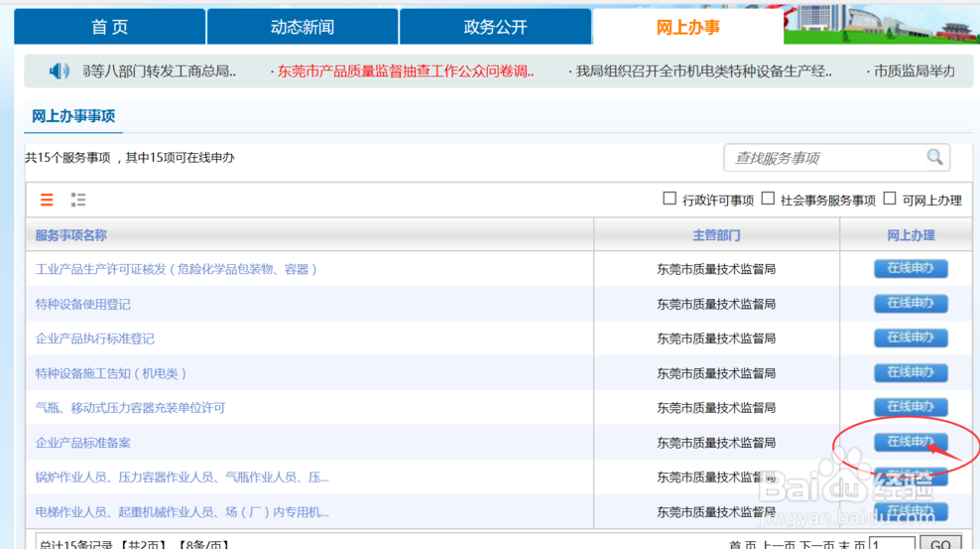Viewport: 980px width, 549px height.
Task: Open 特种设备施工告知（机电类） service item
Action: coord(111,374)
